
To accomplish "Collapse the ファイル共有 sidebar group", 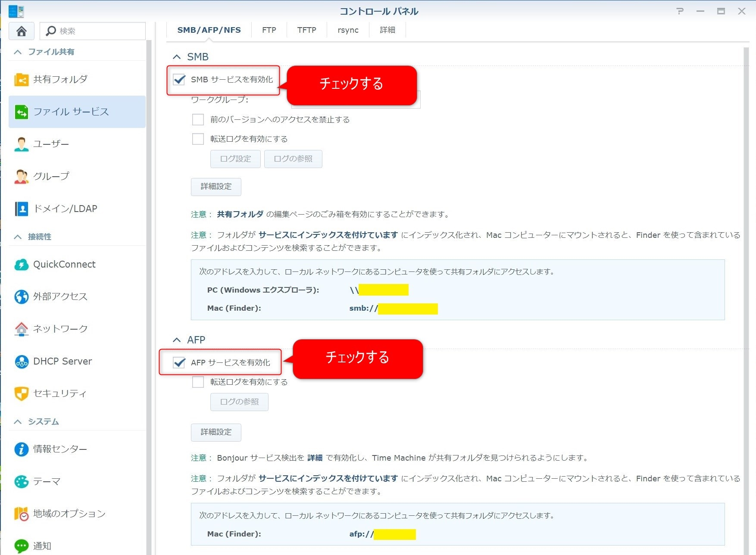I will coord(18,52).
